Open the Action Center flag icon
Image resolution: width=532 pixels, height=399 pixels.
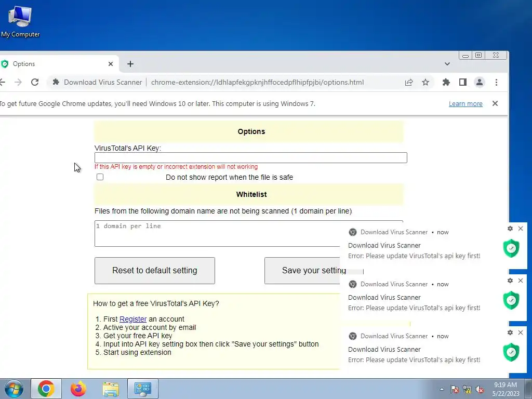point(455,389)
